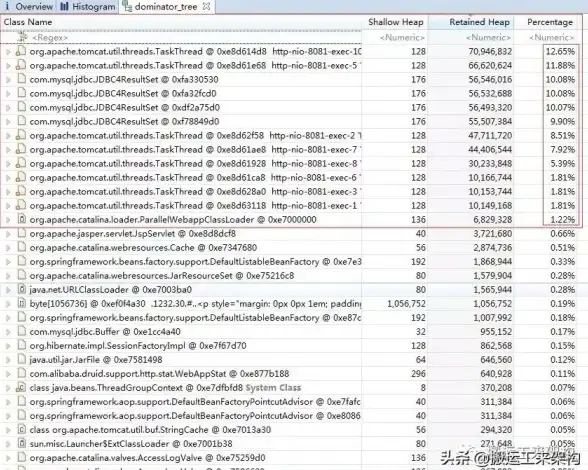Click object icon of SessionFactoryImpl row

(x=22, y=345)
